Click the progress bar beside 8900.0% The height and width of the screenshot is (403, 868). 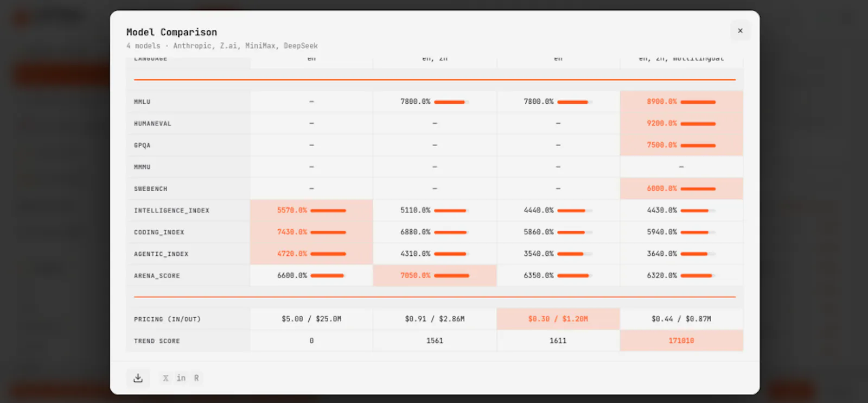[x=698, y=102]
